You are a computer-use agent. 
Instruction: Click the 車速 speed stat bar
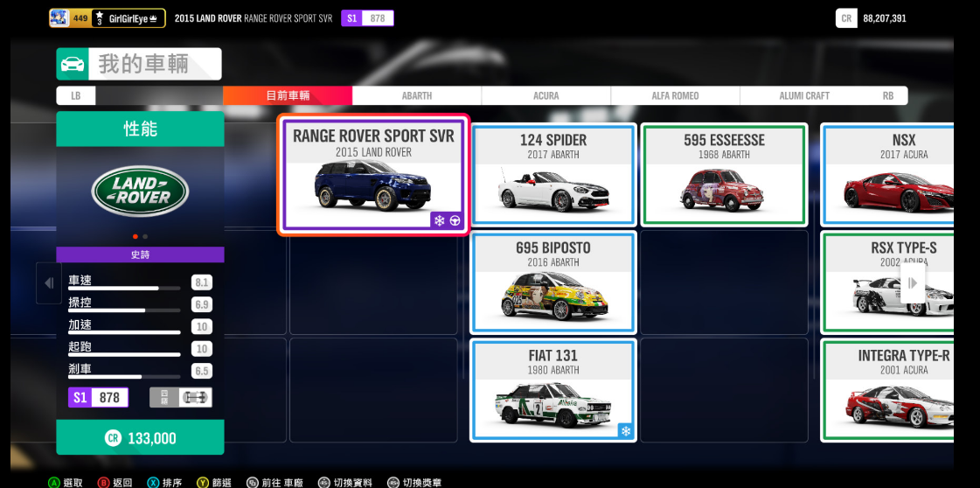(x=124, y=288)
